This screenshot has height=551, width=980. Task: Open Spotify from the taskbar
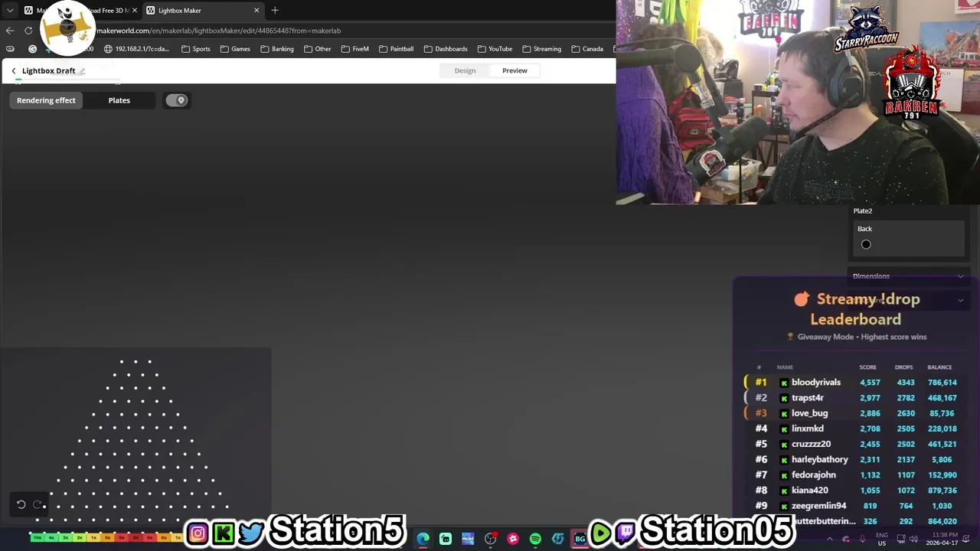[x=535, y=539]
